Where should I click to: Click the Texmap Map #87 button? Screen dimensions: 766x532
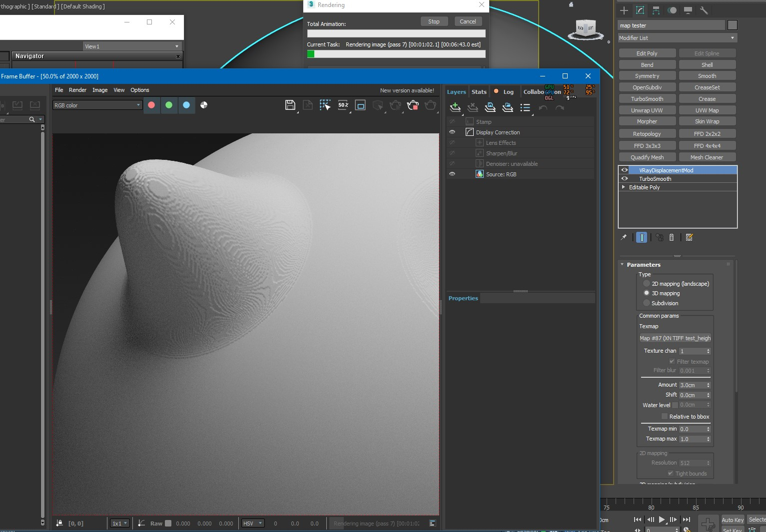click(x=675, y=338)
